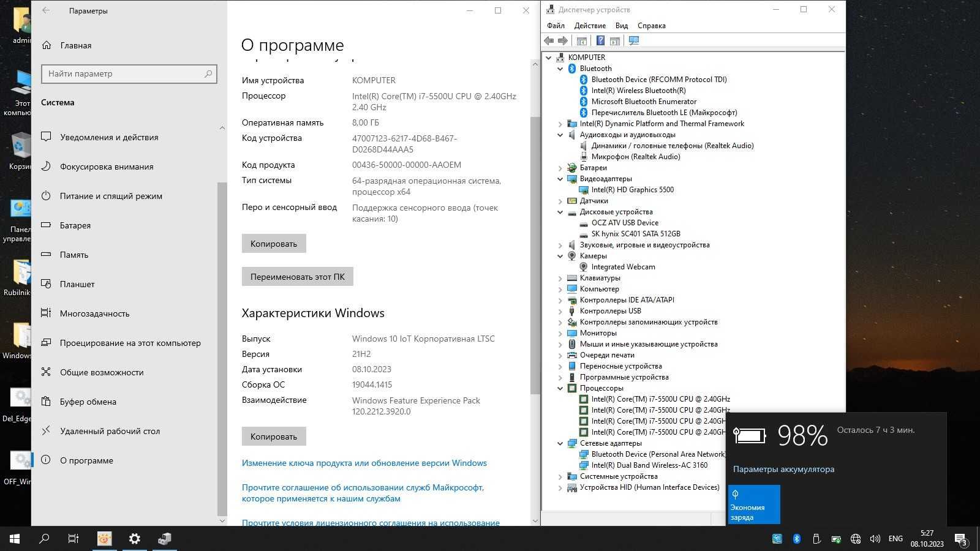Select Intel(R) HD Graphics 5500 device
Screen dimensions: 980x551
pos(632,190)
